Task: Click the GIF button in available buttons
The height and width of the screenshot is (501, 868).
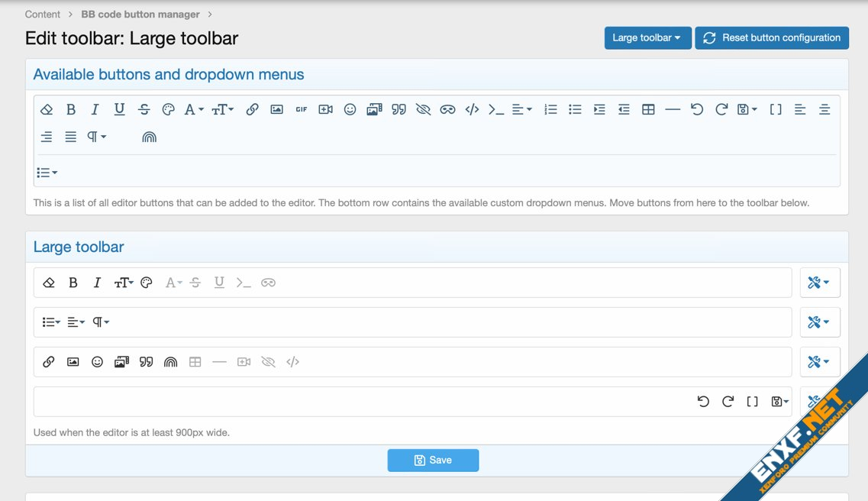Action: 302,110
